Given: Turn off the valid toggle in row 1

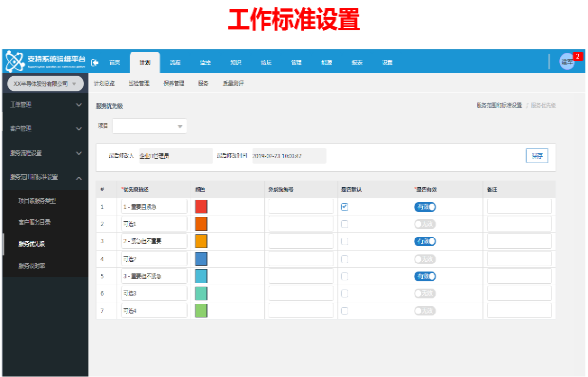Looking at the screenshot, I should 425,207.
